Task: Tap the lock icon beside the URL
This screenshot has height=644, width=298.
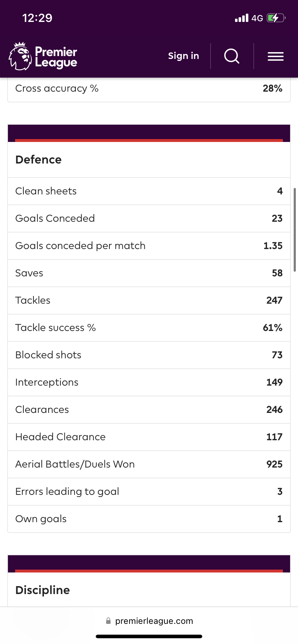Action: click(108, 621)
